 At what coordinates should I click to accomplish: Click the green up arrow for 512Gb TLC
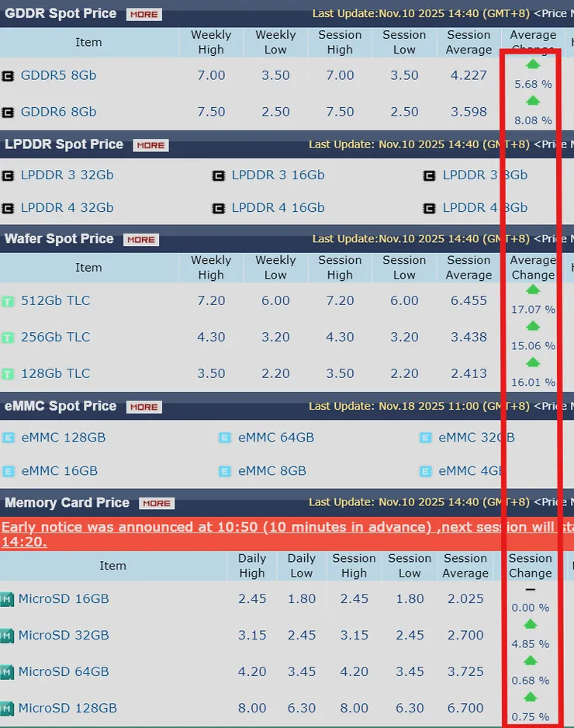coord(533,289)
